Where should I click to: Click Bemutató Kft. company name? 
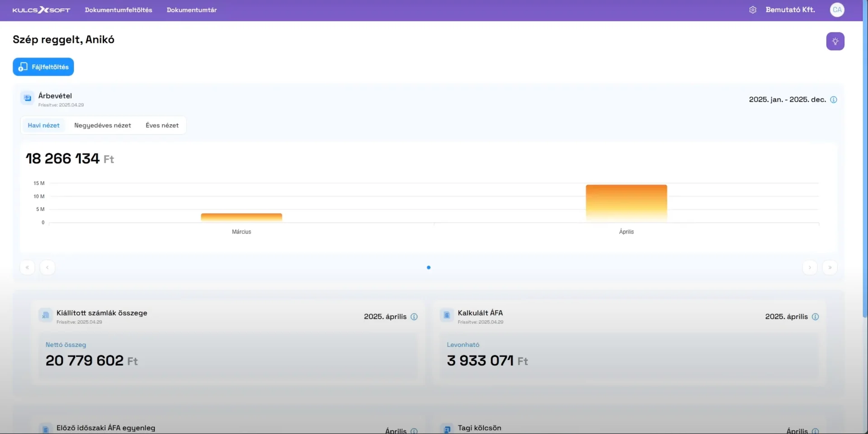coord(790,10)
